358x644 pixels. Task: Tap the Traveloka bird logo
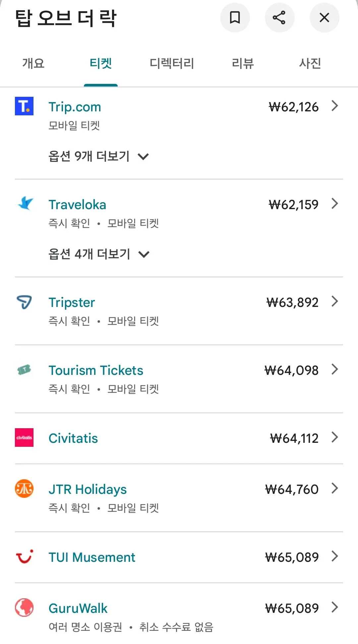coord(25,204)
